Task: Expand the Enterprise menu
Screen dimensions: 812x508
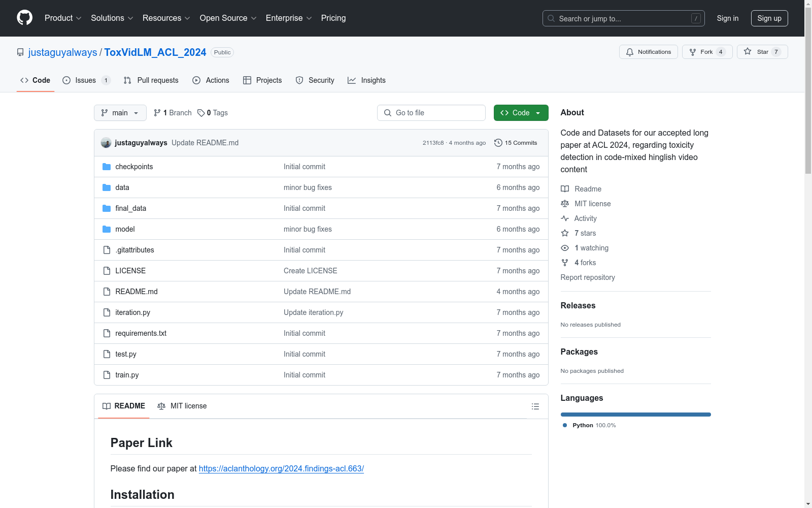Action: 289,18
